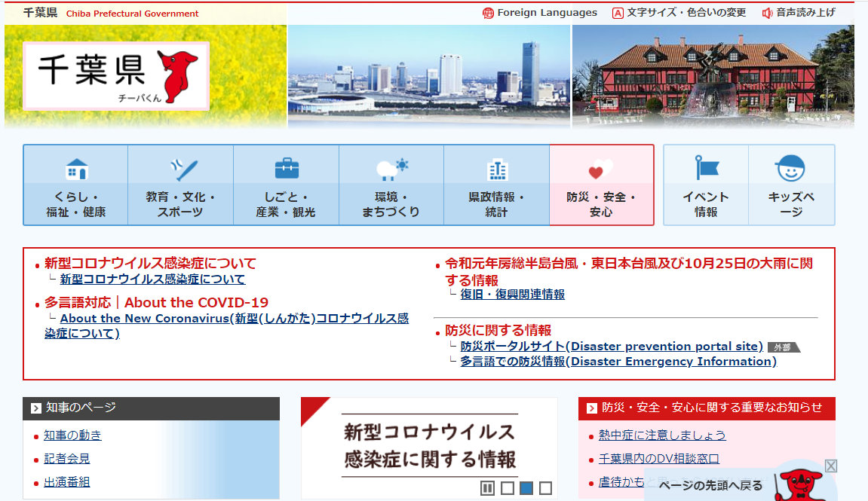Open the 防災・安全・安心 heart tab
The width and height of the screenshot is (868, 501).
[x=601, y=185]
